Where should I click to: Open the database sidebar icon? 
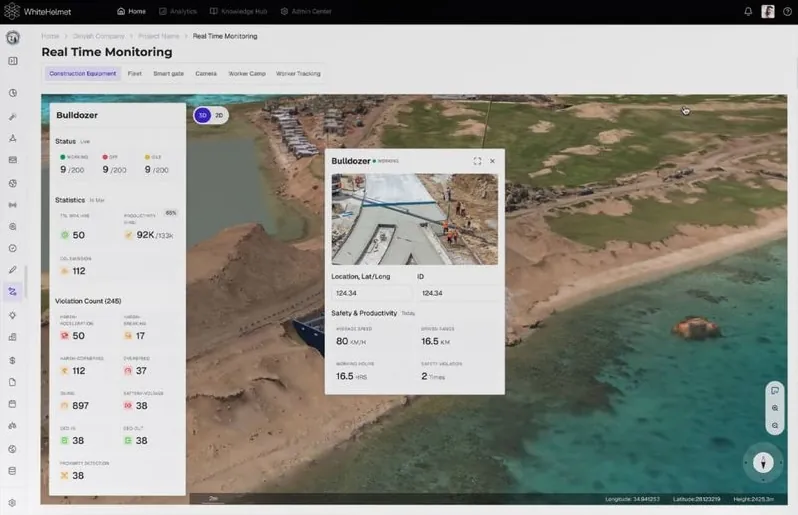pyautogui.click(x=13, y=471)
